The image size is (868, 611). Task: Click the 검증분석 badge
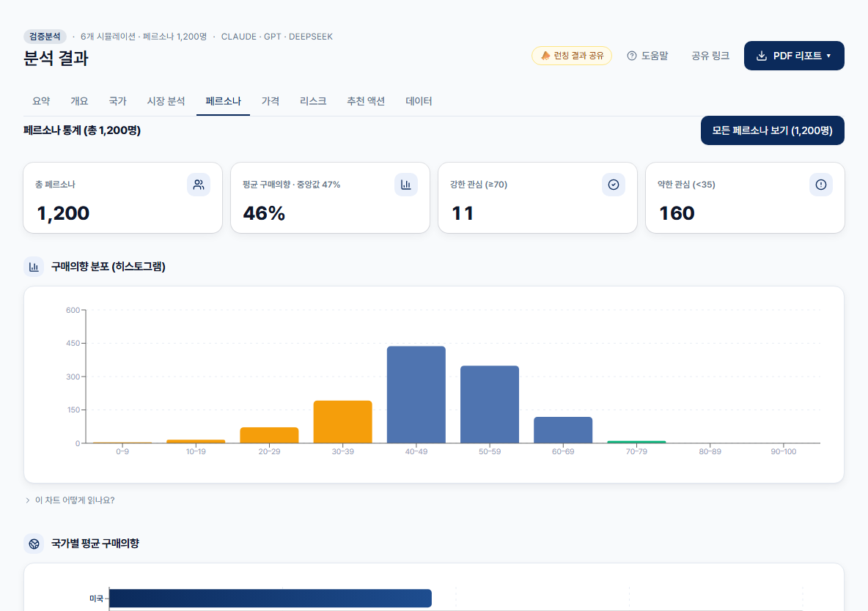pyautogui.click(x=45, y=37)
